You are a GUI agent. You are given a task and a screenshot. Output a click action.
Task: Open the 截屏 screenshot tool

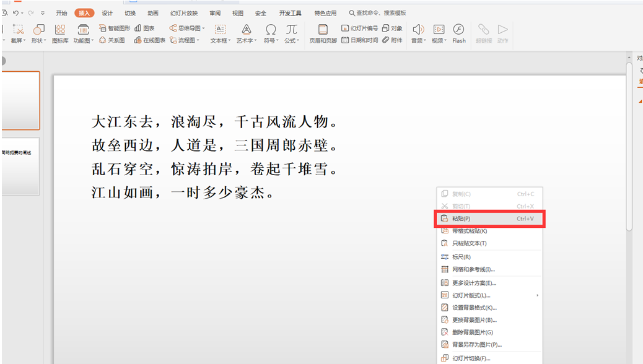pos(18,33)
